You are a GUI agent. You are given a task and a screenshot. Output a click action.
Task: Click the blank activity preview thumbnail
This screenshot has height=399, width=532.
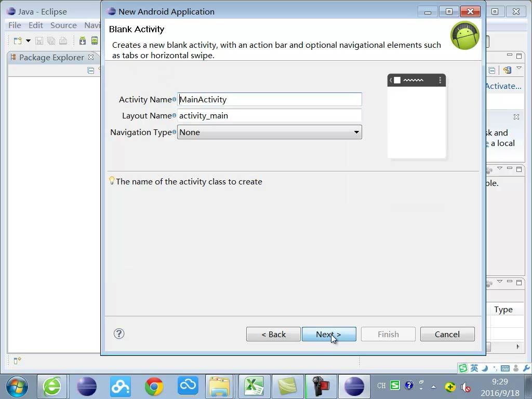pos(417,116)
